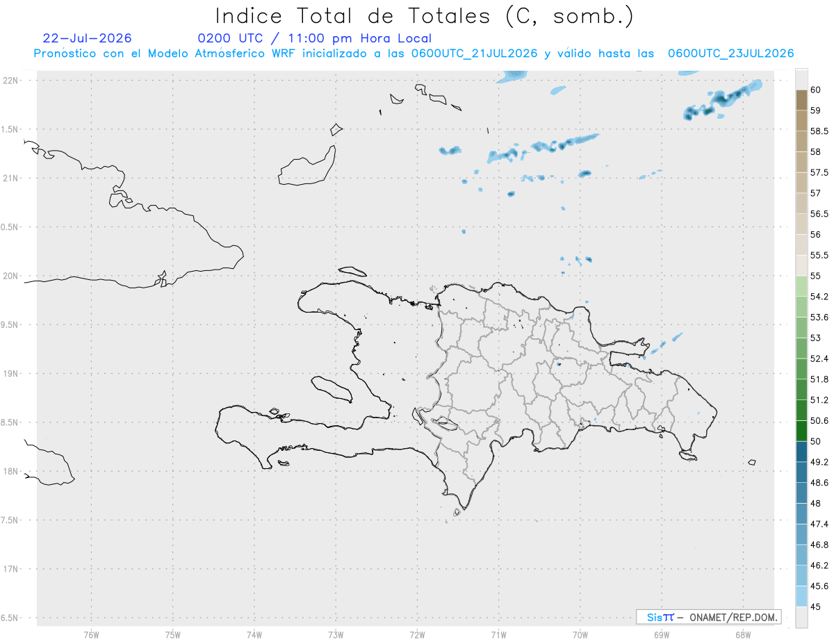Click the color scale value "48.6"
The width and height of the screenshot is (834, 644).
tap(819, 483)
